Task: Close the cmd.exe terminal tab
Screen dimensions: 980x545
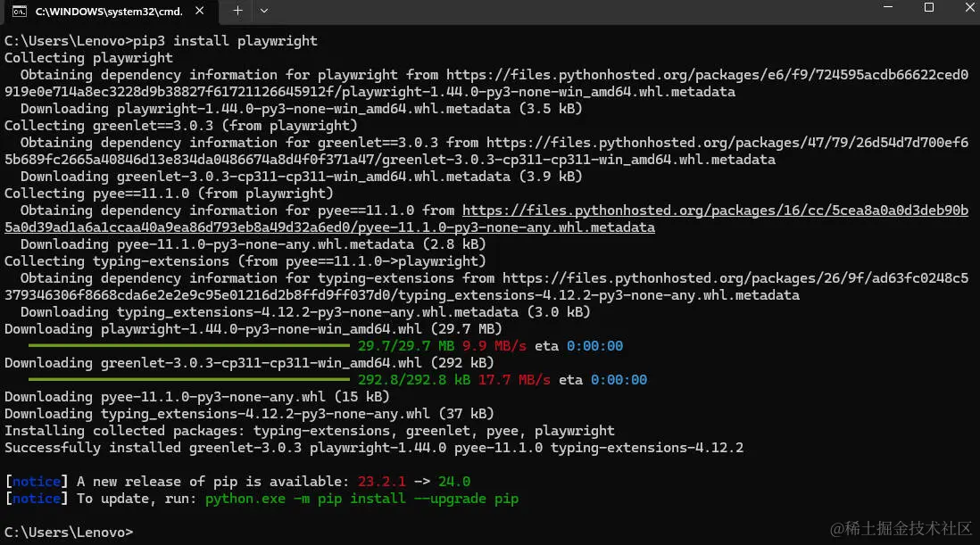Action: tap(199, 11)
